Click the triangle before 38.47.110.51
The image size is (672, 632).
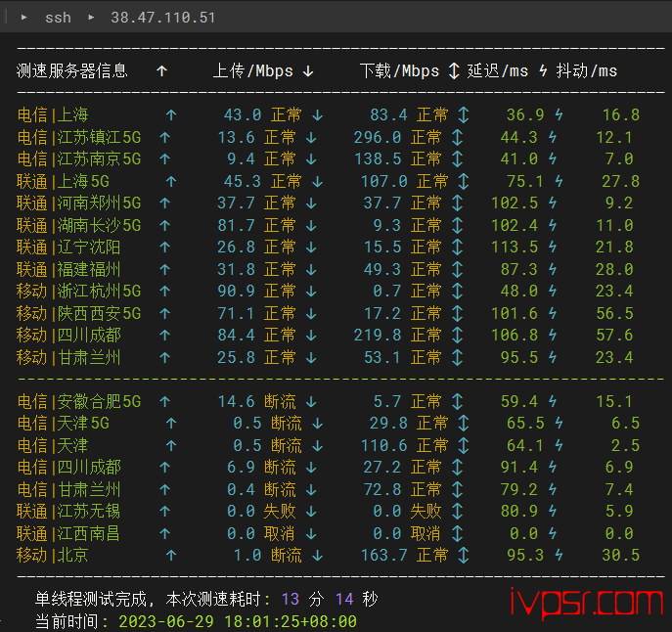[91, 18]
